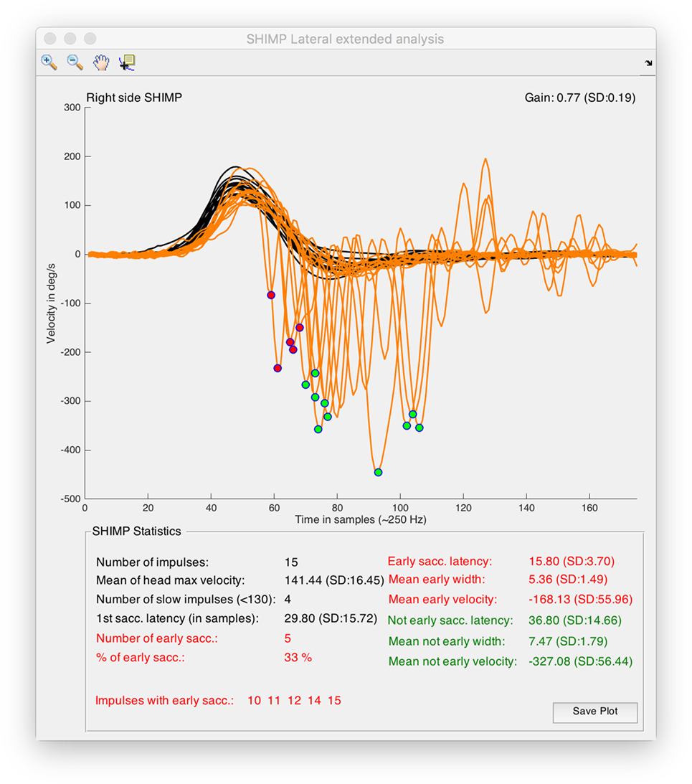
Task: Click the value '-327.08 (SD:56.44)'
Action: 581,661
